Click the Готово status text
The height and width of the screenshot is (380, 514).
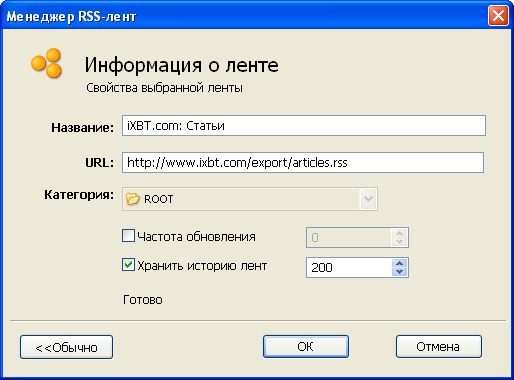click(143, 300)
